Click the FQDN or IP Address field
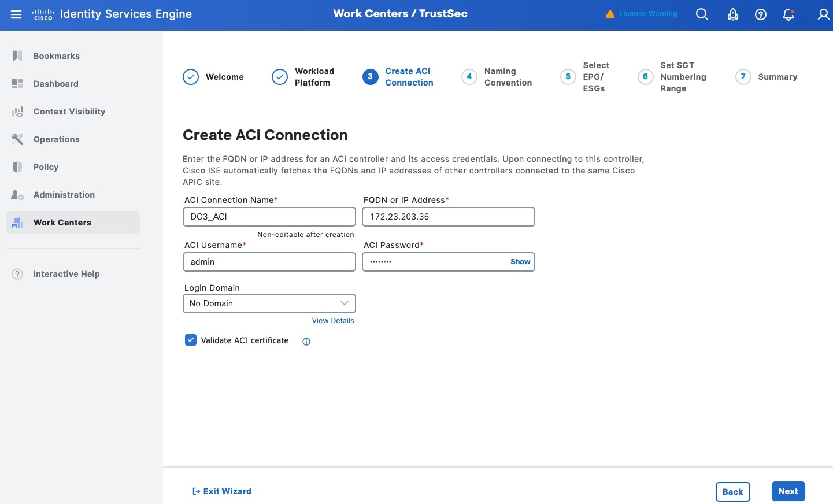Screen dimensions: 833x504 click(x=449, y=217)
